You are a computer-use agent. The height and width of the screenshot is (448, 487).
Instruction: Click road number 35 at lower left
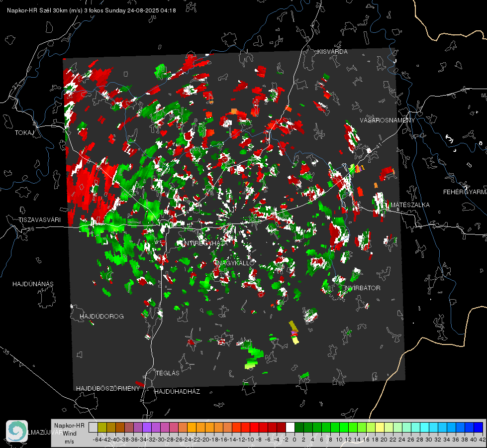tap(6, 351)
